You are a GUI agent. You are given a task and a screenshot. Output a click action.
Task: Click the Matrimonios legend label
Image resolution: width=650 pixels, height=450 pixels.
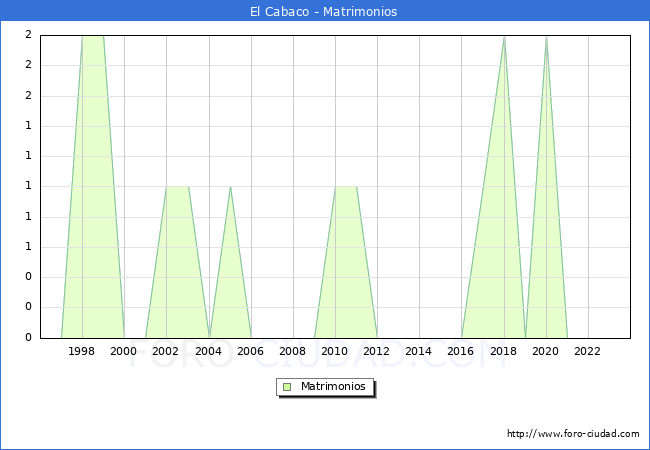(333, 386)
